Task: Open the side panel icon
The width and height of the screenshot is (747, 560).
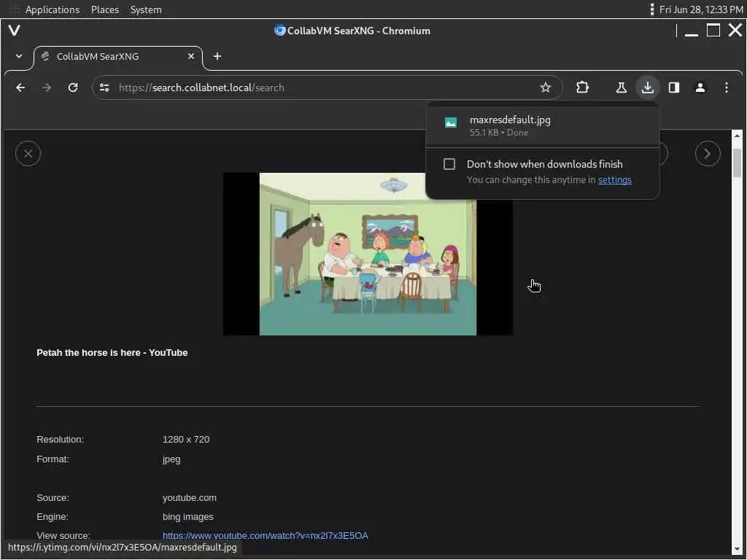Action: 673,87
